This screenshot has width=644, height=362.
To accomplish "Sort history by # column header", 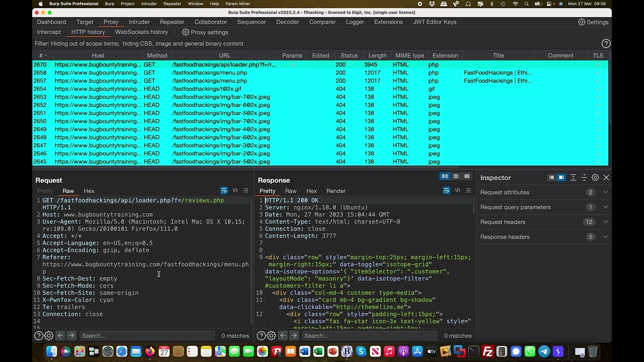I will coord(43,55).
